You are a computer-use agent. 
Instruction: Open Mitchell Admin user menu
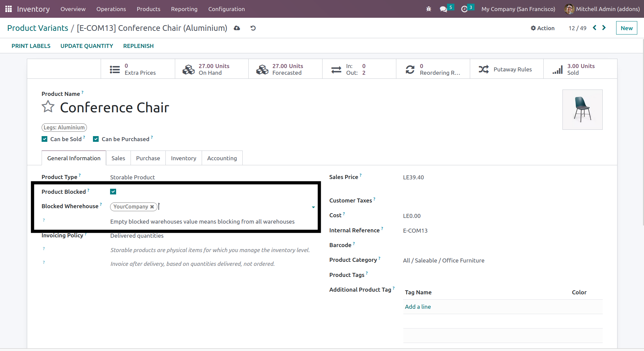tap(602, 9)
